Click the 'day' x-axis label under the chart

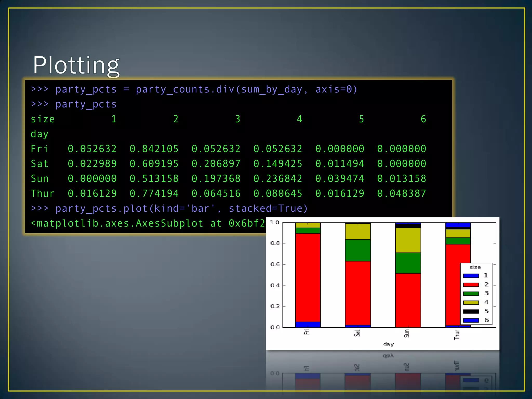click(x=388, y=344)
